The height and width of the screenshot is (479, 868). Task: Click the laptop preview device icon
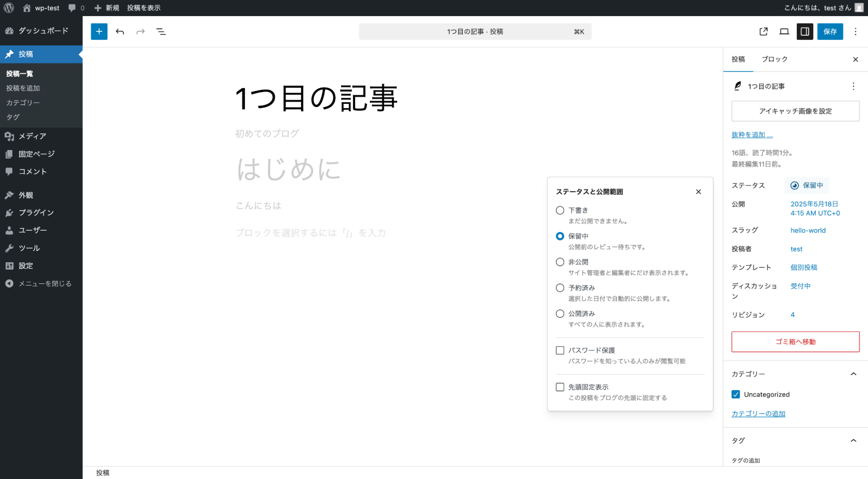(784, 31)
